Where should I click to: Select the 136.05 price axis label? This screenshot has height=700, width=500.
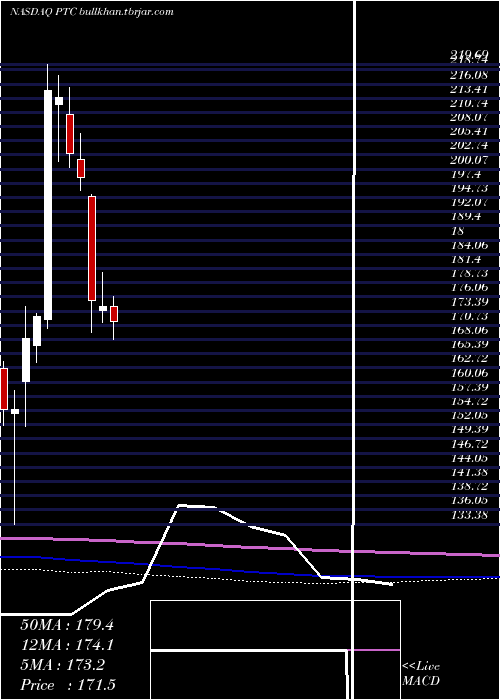(x=469, y=500)
